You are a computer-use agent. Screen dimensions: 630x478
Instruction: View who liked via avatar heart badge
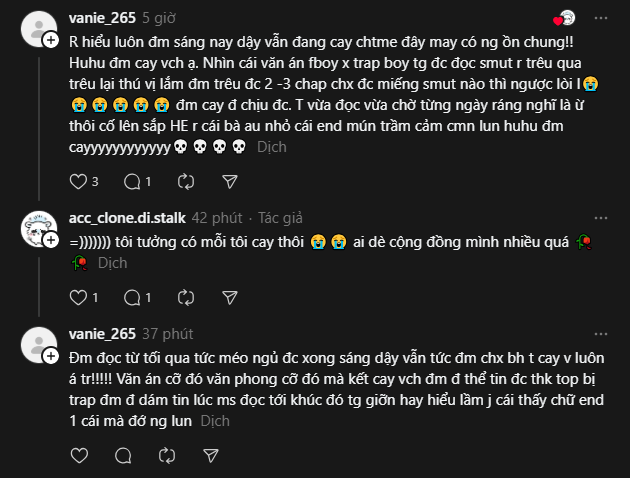[x=565, y=18]
